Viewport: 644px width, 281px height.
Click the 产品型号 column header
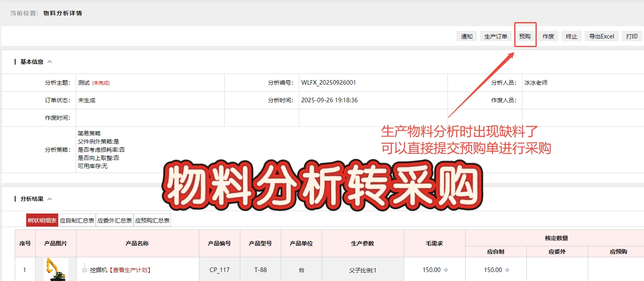260,243
